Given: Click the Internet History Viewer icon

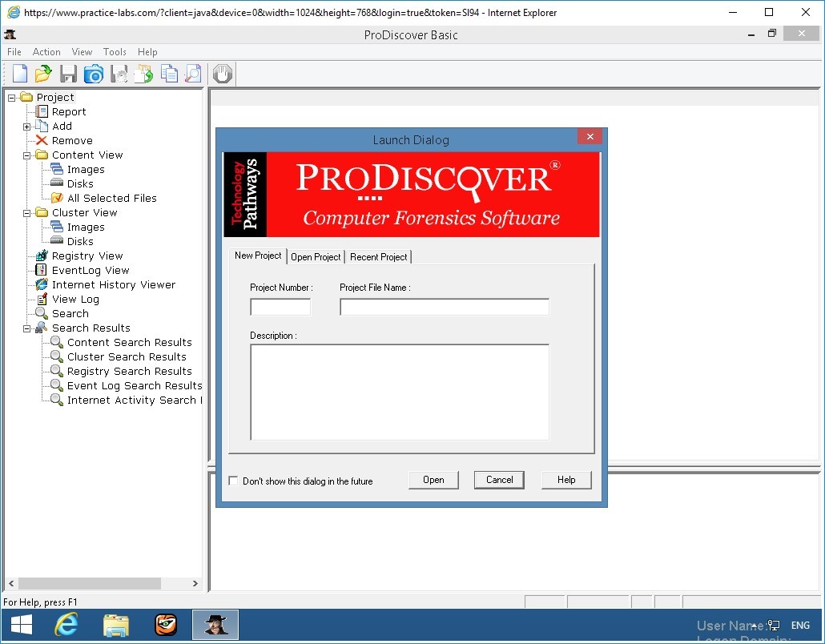Looking at the screenshot, I should (42, 284).
